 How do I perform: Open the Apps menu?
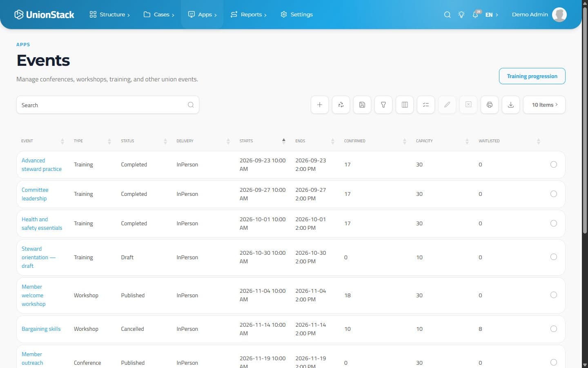click(202, 15)
